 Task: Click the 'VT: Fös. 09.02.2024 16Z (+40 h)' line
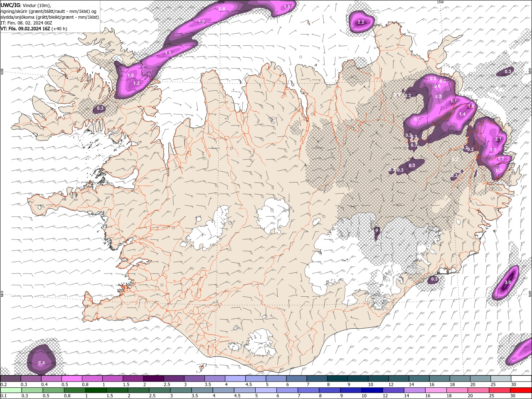tap(34, 29)
